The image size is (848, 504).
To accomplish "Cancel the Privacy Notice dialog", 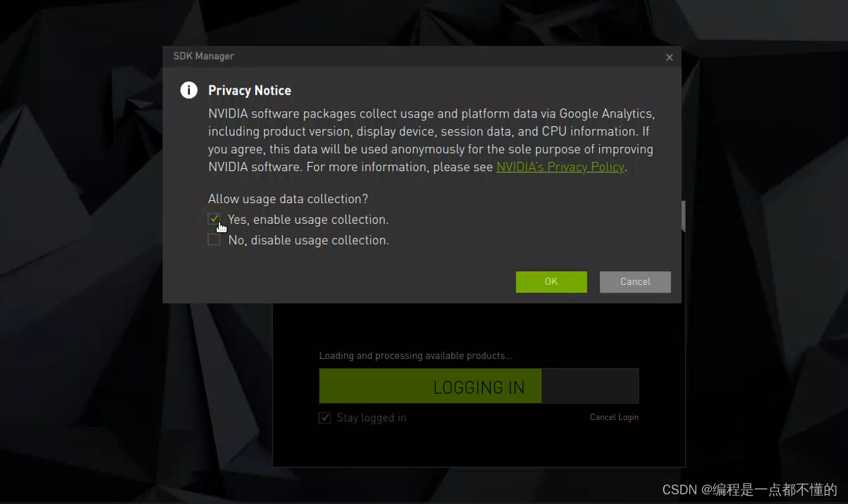I will (635, 282).
